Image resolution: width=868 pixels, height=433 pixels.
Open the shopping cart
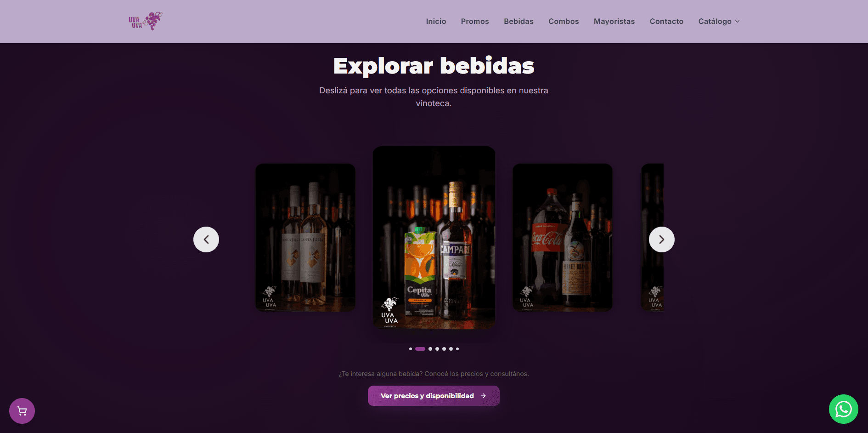pyautogui.click(x=22, y=411)
